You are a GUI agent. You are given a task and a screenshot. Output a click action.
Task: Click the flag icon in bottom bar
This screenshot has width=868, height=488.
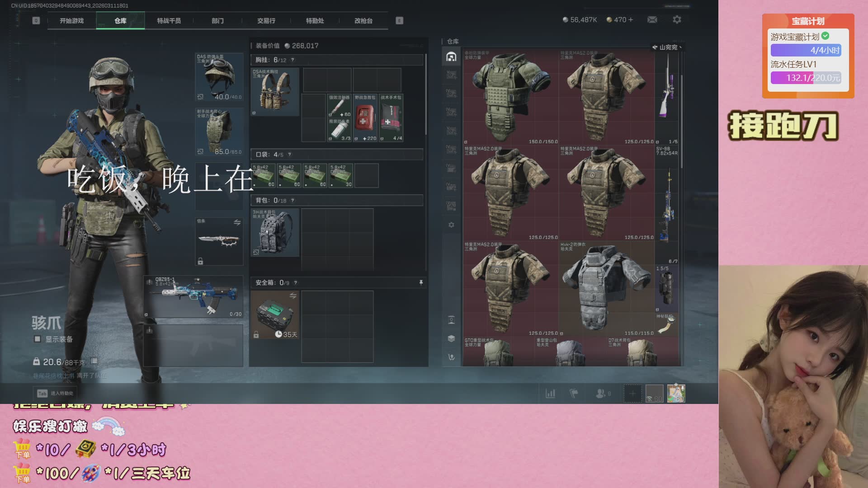574,394
